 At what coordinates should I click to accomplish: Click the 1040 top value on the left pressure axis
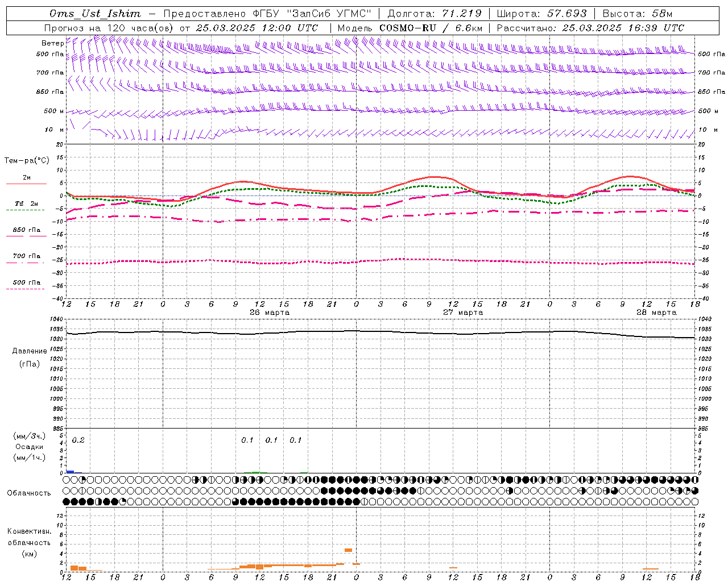56,319
